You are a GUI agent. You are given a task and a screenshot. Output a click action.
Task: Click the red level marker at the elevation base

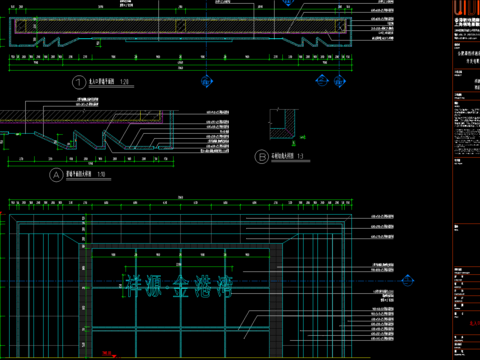(x=110, y=354)
